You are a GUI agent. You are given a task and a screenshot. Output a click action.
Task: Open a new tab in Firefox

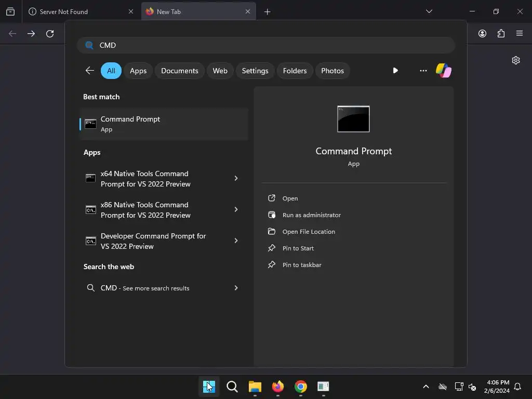click(x=268, y=12)
